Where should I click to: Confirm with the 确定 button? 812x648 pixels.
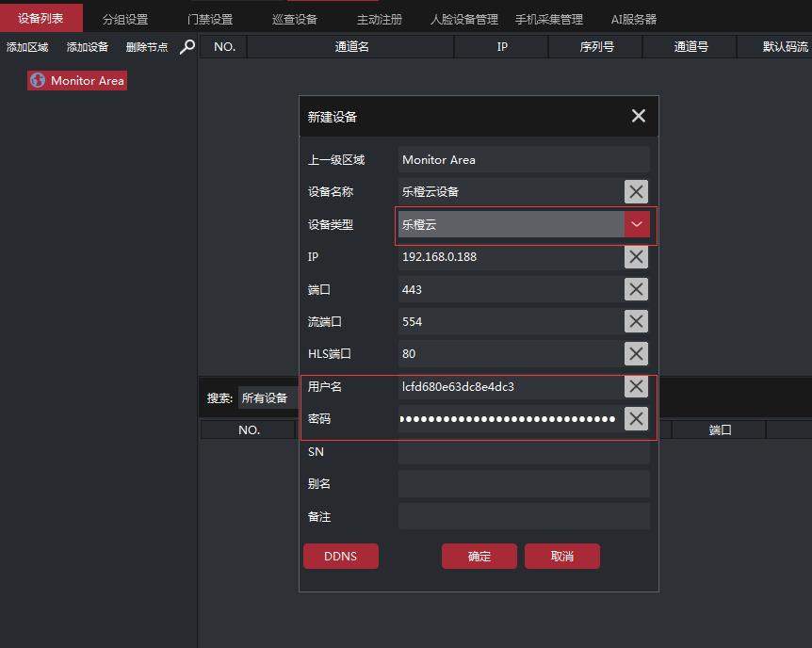(479, 557)
